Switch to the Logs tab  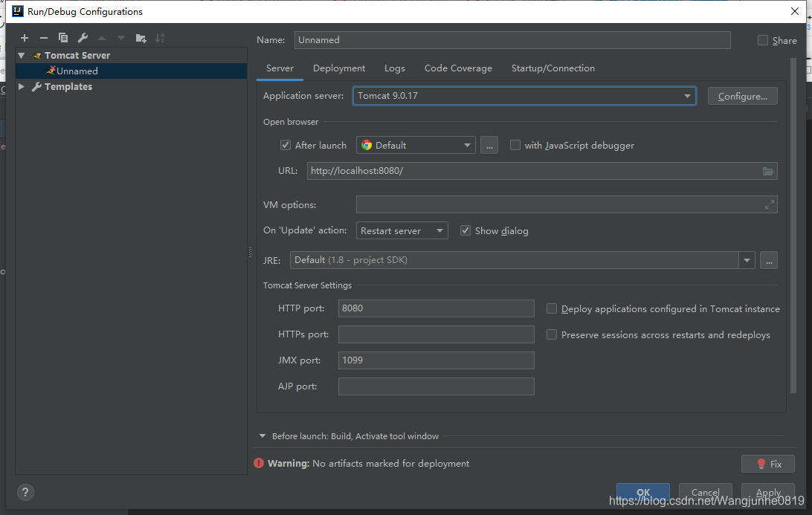coord(395,68)
